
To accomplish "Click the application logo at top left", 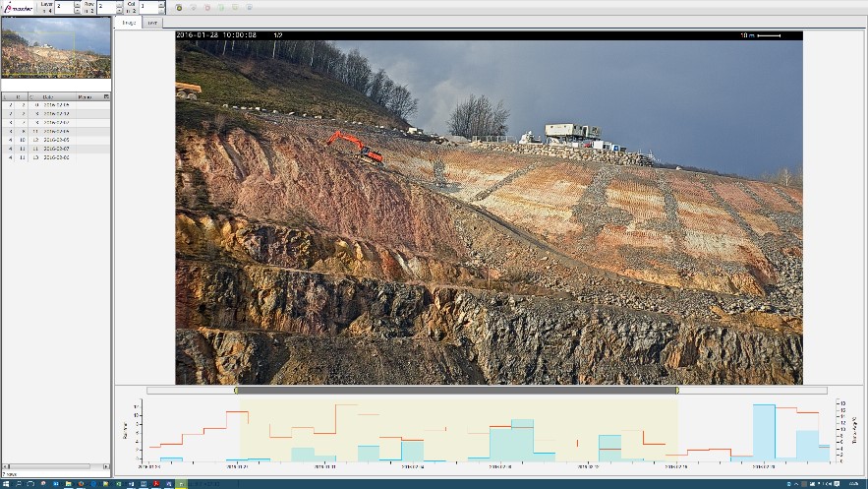I will pos(17,7).
